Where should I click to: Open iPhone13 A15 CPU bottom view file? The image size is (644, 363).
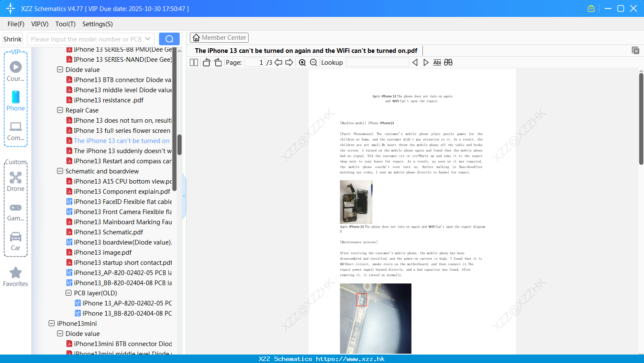[119, 181]
